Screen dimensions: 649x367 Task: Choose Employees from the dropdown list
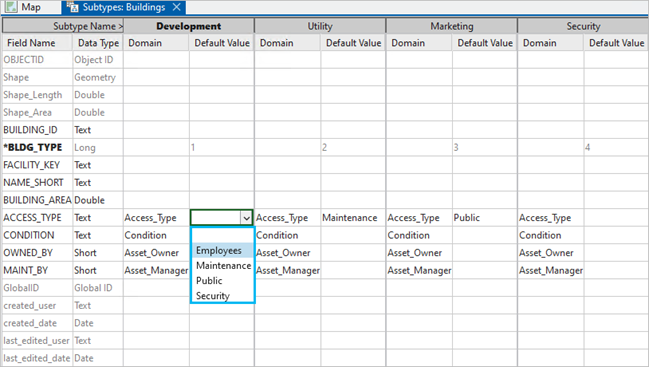tap(222, 251)
